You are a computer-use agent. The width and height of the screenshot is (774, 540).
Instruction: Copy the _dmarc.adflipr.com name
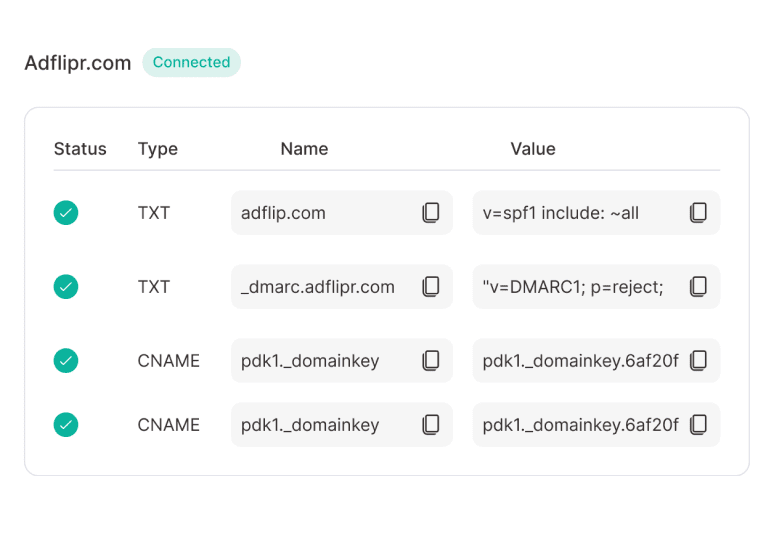tap(431, 287)
